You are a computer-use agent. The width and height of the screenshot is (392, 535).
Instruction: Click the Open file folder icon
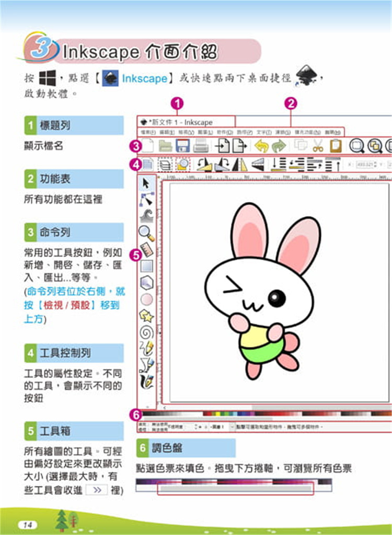[x=165, y=146]
